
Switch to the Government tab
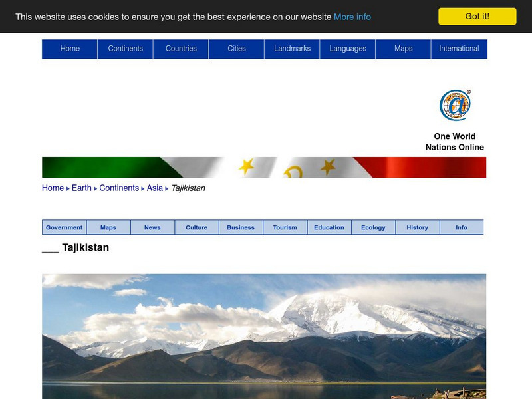coord(64,227)
